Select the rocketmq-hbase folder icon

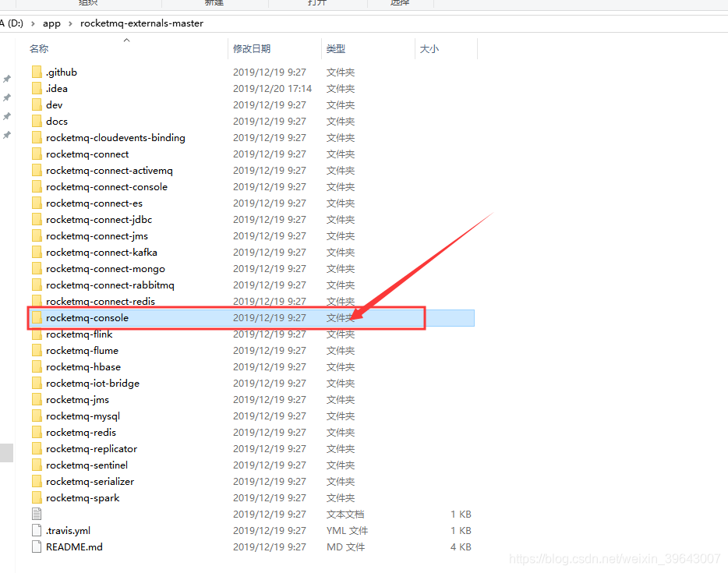pyautogui.click(x=37, y=367)
